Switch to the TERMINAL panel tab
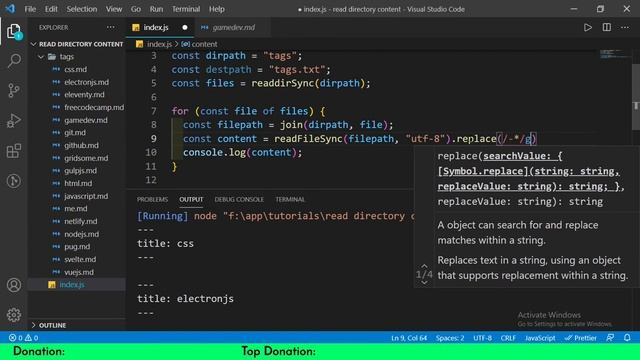 pyautogui.click(x=290, y=199)
